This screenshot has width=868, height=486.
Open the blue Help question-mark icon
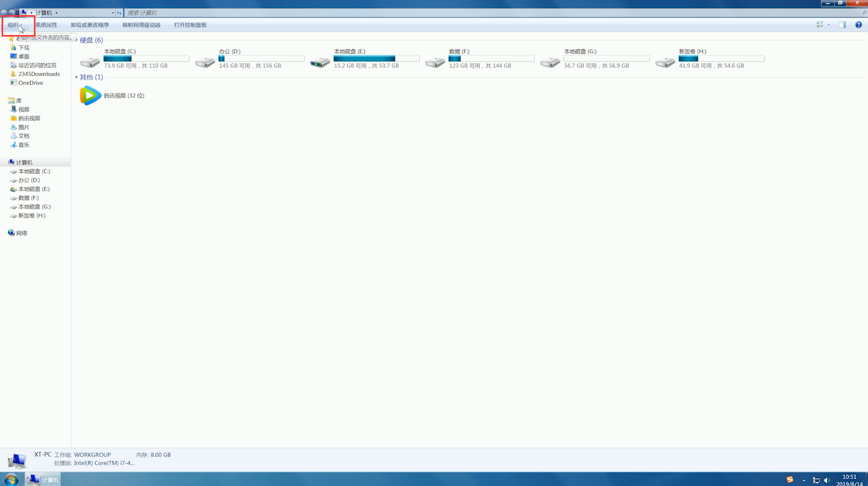click(x=859, y=25)
